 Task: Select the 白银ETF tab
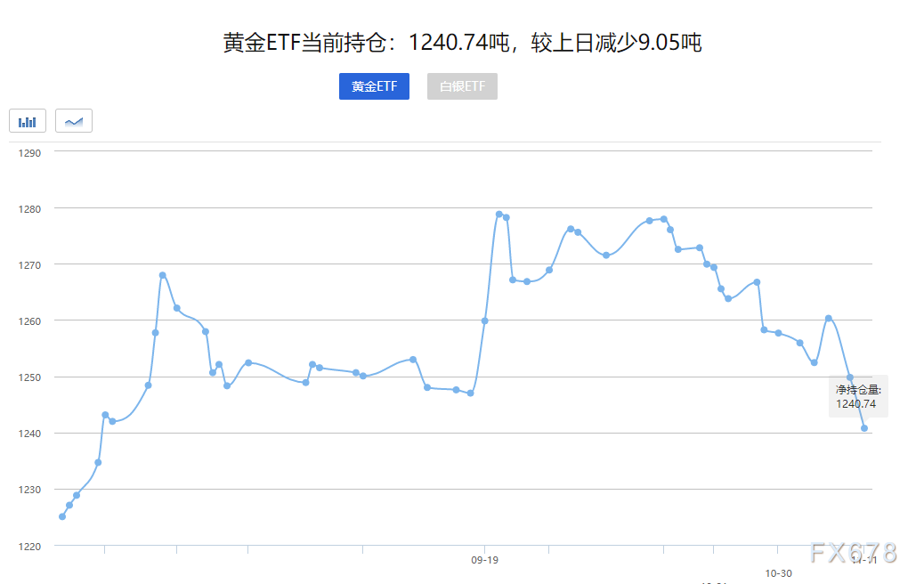pyautogui.click(x=462, y=86)
